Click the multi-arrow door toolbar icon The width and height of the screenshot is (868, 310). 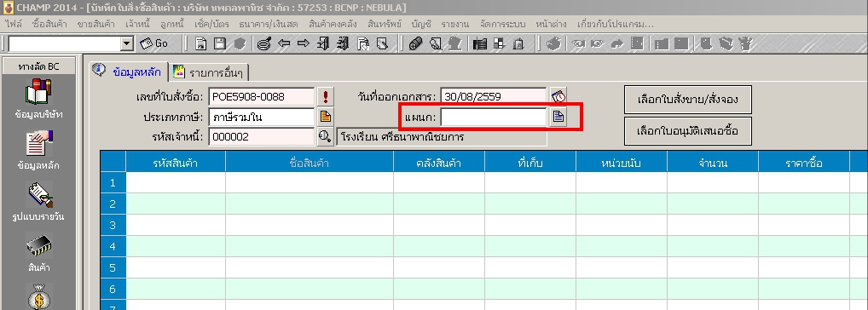point(343,43)
